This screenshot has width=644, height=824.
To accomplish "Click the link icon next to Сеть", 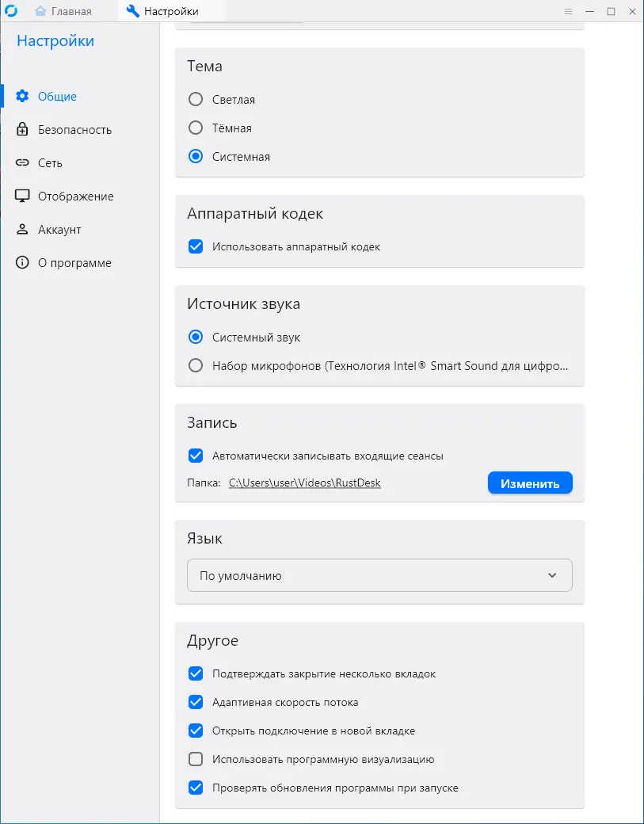I will coord(22,163).
